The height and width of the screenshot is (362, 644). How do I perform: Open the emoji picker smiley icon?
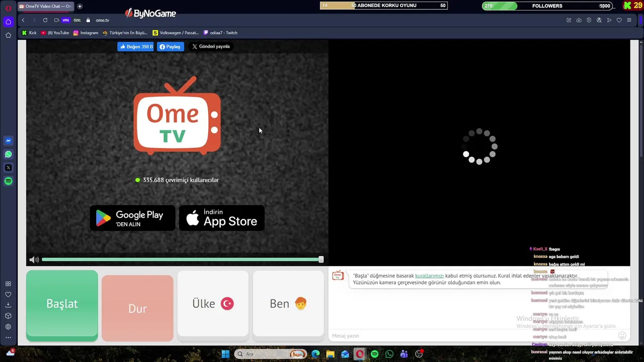pos(622,335)
